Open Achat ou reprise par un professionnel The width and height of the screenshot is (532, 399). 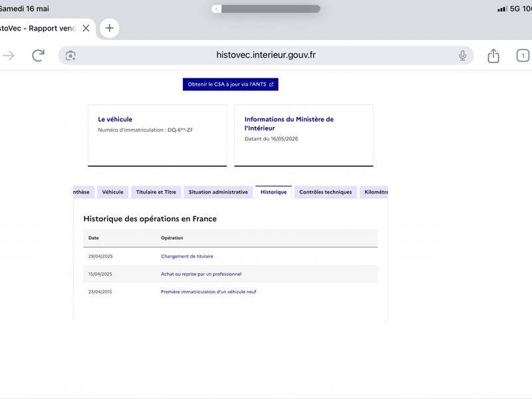[x=201, y=274]
